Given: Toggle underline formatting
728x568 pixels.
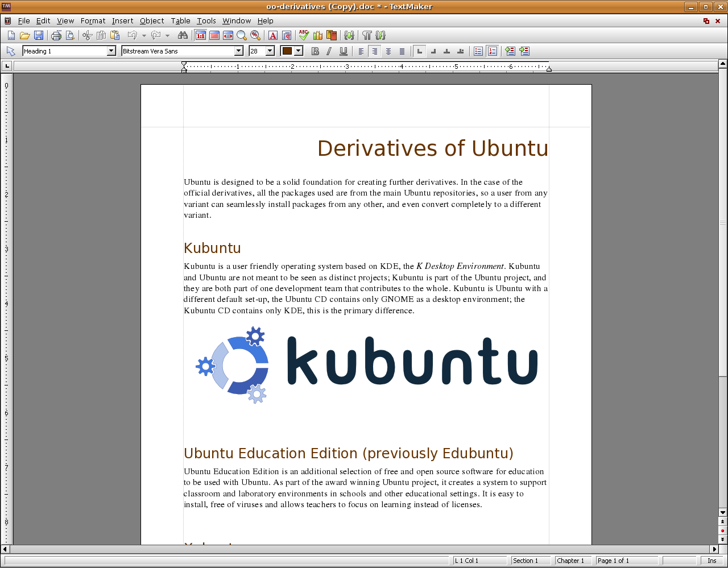Looking at the screenshot, I should click(343, 51).
